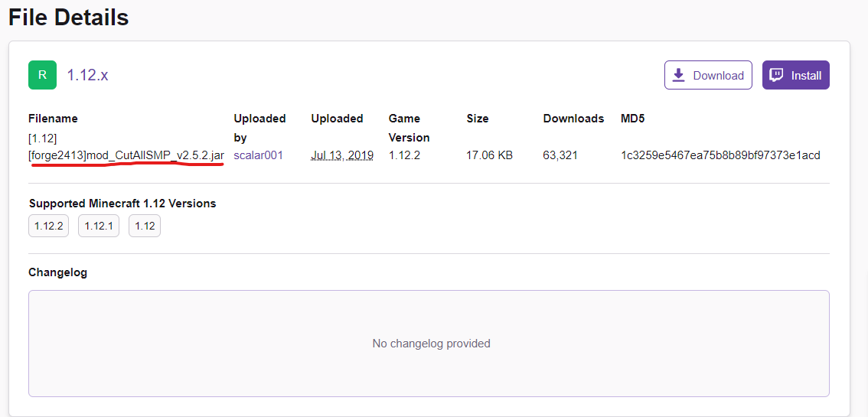868x417 pixels.
Task: Click the Changelog section heading
Action: (57, 272)
